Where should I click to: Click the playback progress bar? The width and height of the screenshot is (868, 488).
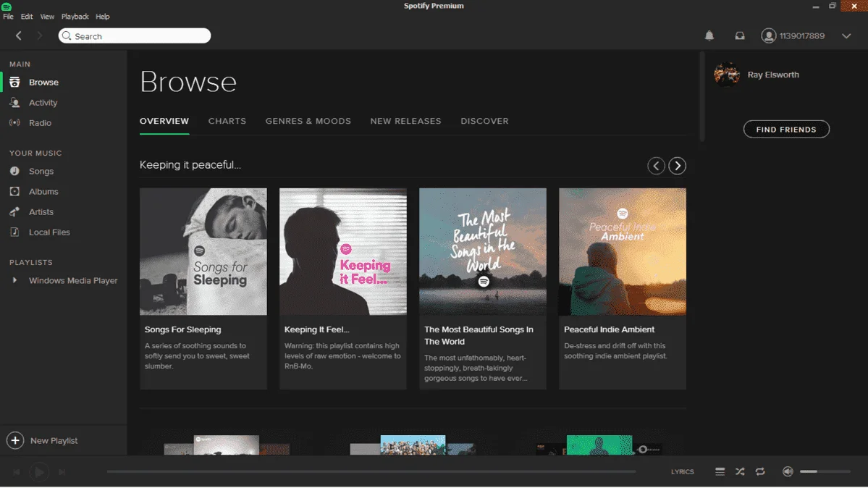(371, 471)
